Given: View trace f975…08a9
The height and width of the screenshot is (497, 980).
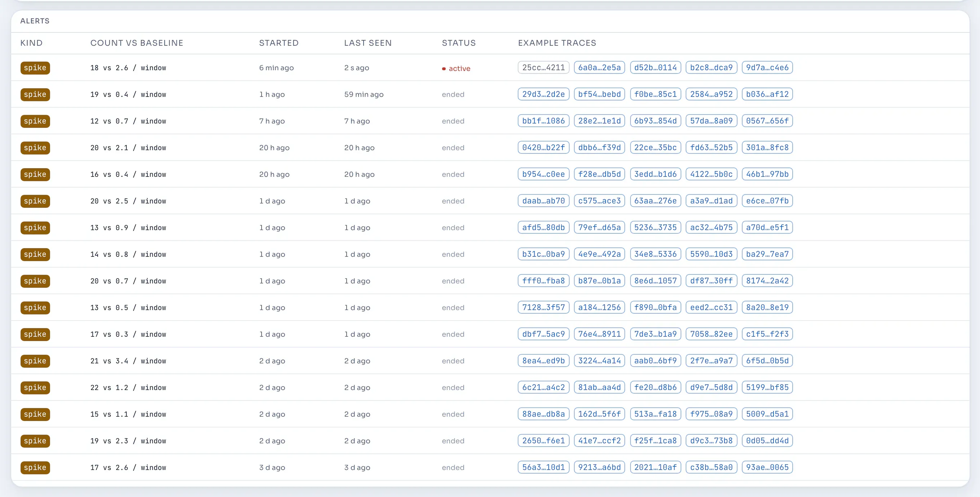Looking at the screenshot, I should pos(711,414).
